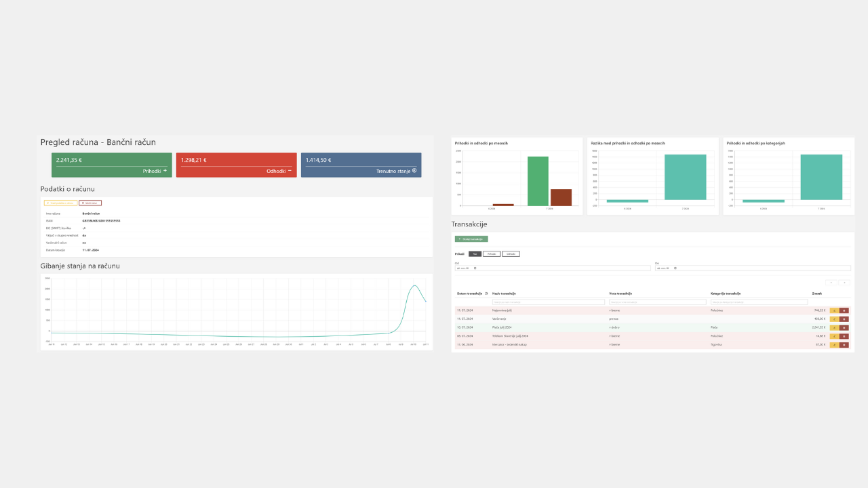Delete the Varčevanje transaction
Viewport: 868px width, 488px height.
(x=844, y=319)
